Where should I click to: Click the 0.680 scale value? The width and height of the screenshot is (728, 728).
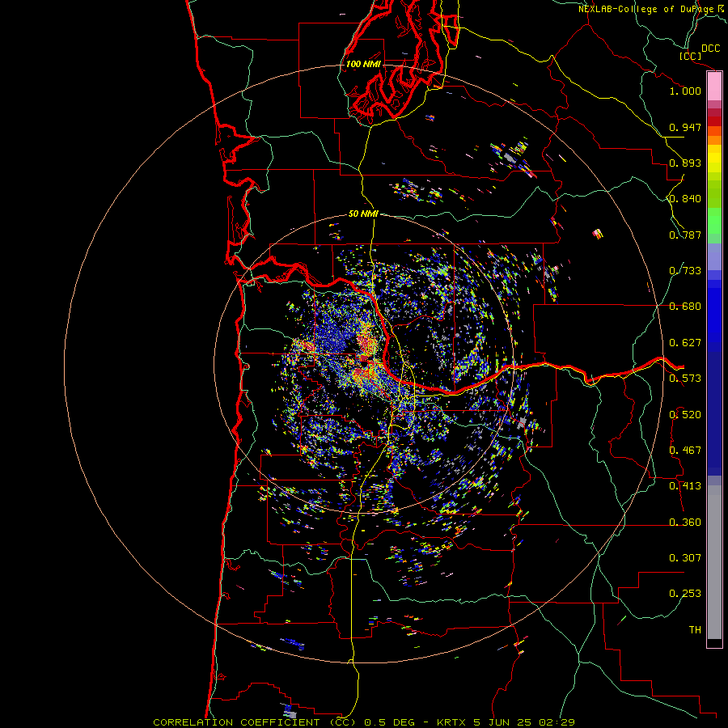pos(685,307)
